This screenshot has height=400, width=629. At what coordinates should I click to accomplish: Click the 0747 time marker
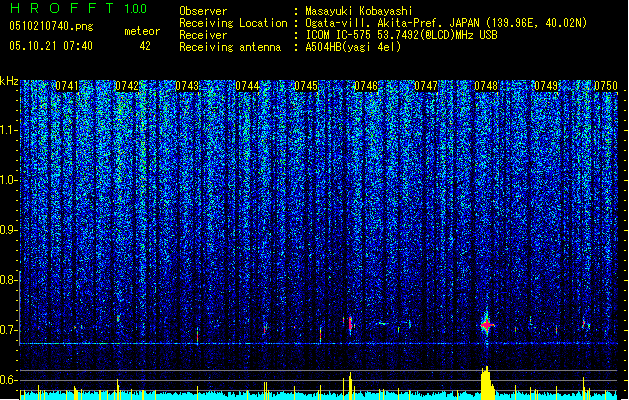tap(426, 86)
